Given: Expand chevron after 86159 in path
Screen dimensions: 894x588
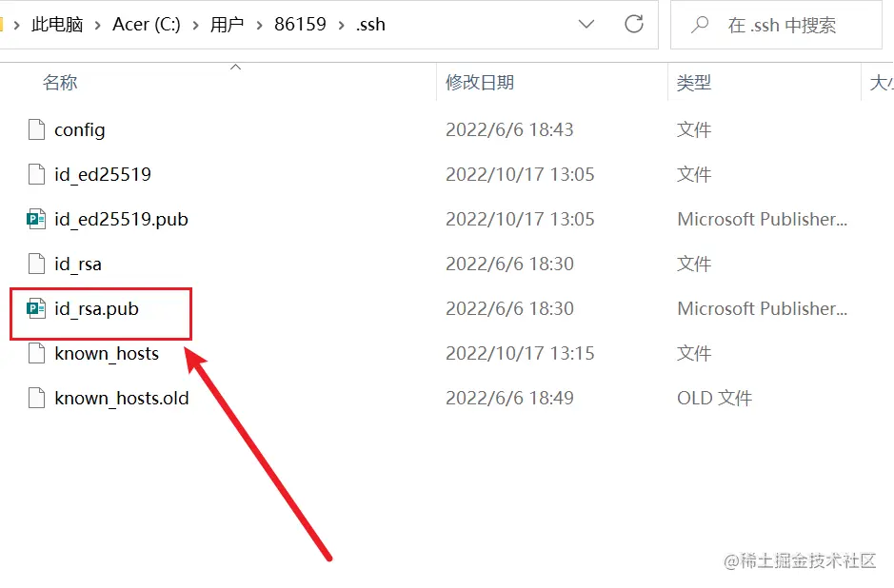Looking at the screenshot, I should click(x=342, y=25).
